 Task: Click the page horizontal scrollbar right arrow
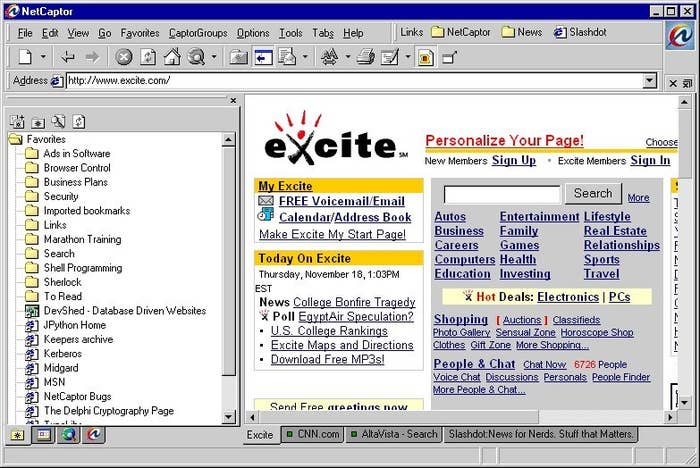(x=669, y=418)
